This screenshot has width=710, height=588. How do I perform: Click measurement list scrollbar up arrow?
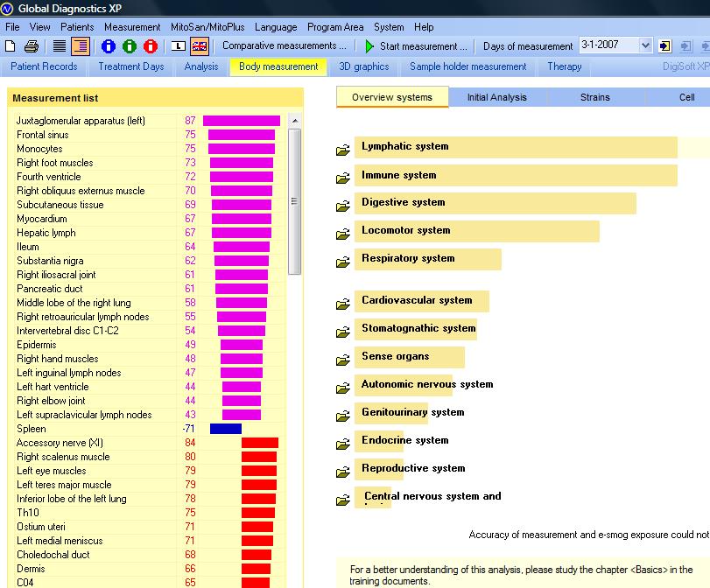pos(295,121)
